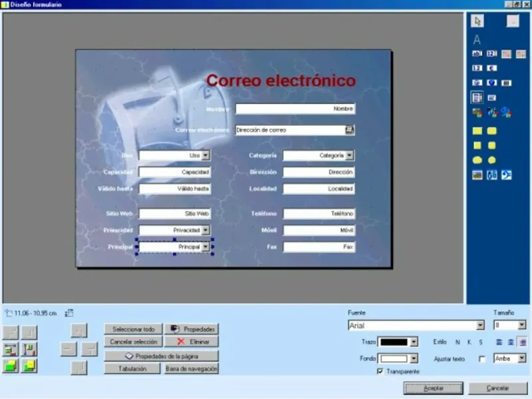This screenshot has width=532, height=399.
Task: Select the yellow ellipse shape tool
Action: pyautogui.click(x=477, y=160)
